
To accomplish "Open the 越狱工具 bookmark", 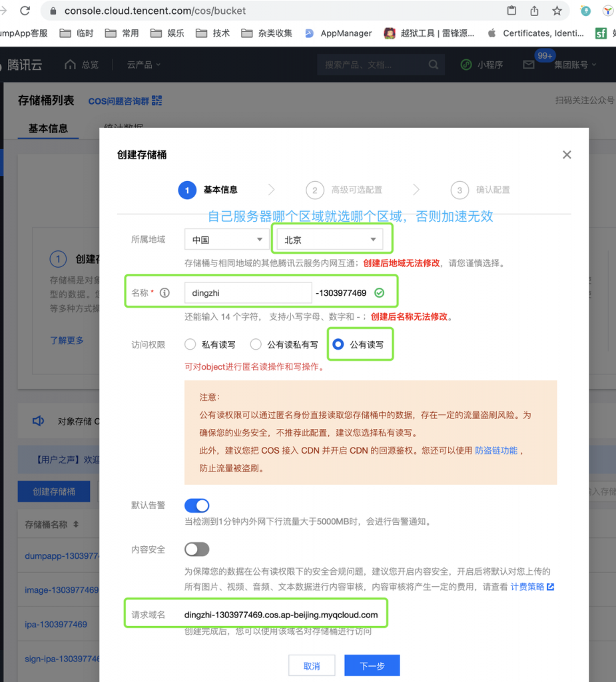I will 429,33.
